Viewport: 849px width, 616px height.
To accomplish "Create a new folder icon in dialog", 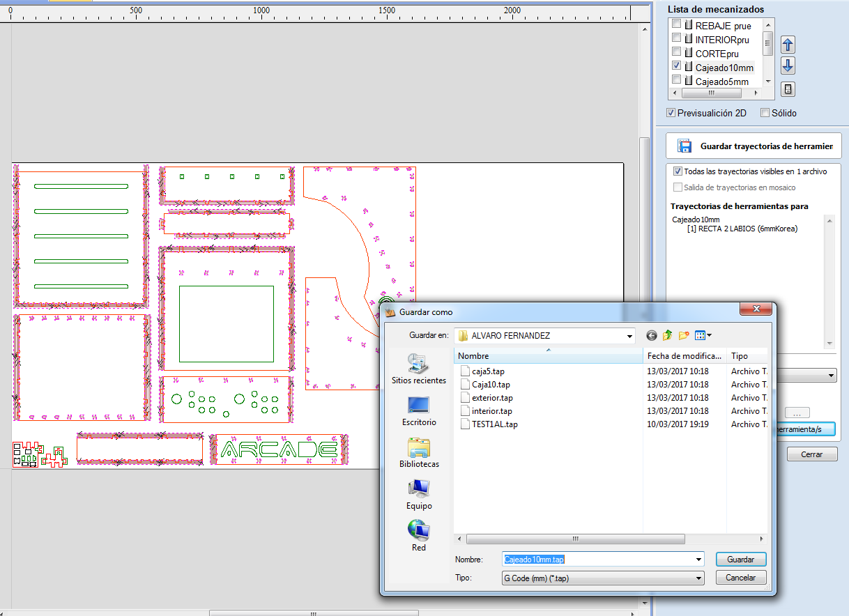I will pyautogui.click(x=684, y=335).
